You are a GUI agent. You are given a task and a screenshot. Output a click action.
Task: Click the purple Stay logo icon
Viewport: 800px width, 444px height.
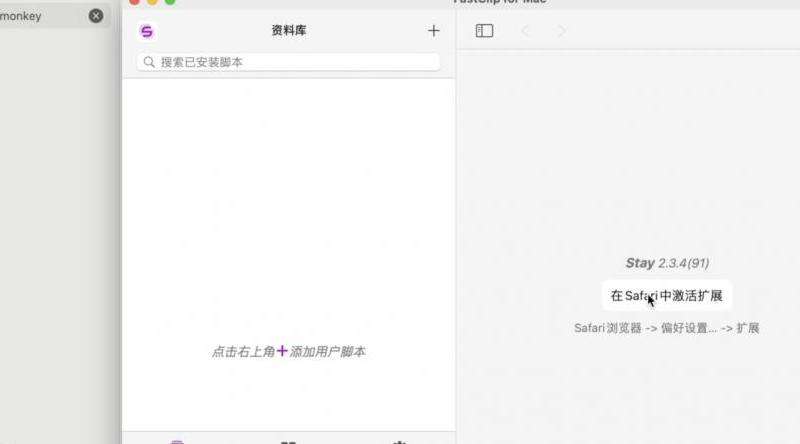pyautogui.click(x=147, y=31)
